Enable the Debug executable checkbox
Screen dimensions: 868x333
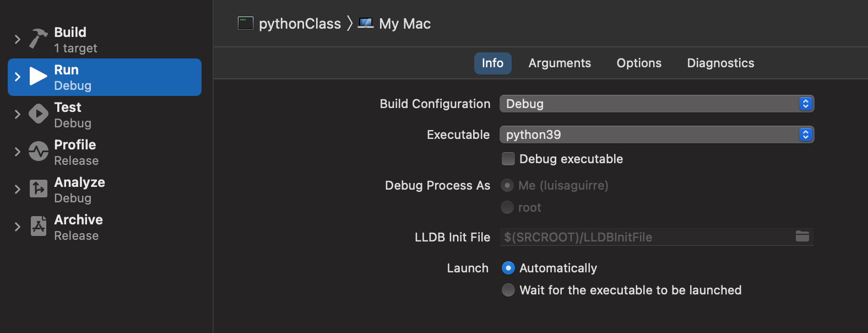click(x=508, y=159)
